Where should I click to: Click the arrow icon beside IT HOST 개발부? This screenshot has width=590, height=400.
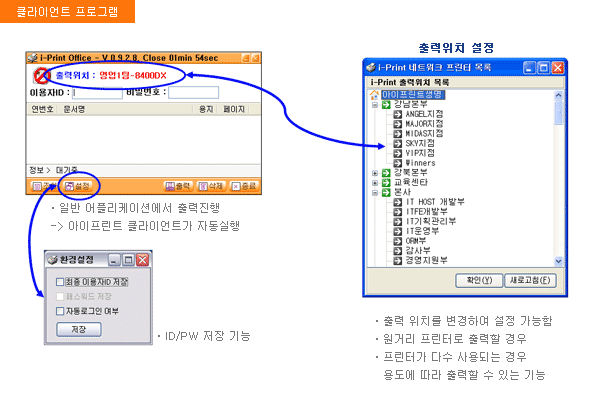pyautogui.click(x=397, y=202)
